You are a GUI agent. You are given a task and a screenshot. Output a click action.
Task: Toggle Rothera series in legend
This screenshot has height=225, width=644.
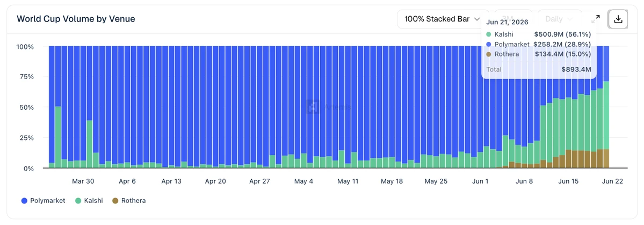point(129,201)
